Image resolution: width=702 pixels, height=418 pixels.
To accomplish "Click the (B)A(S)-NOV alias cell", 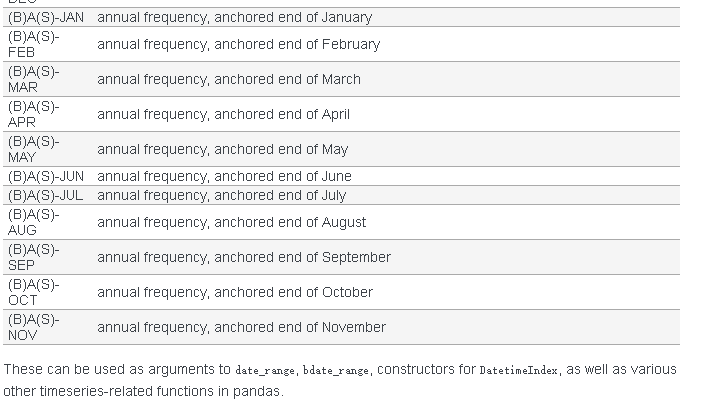I will pos(34,327).
